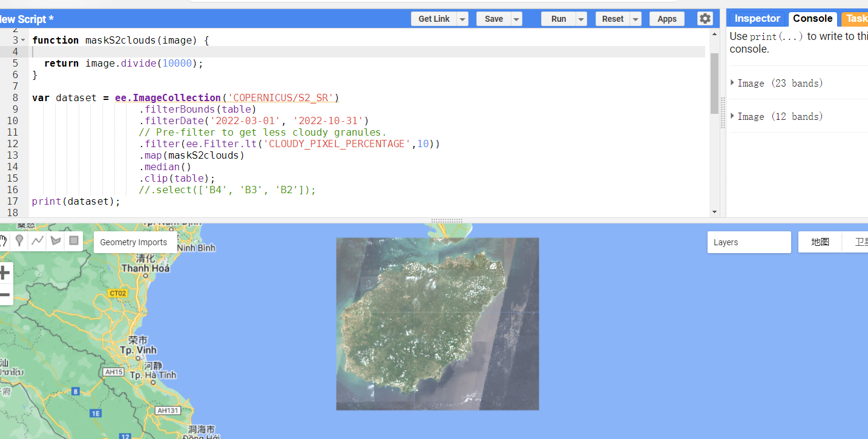Open the Layers panel on map
Image resolution: width=868 pixels, height=439 pixels.
click(749, 242)
